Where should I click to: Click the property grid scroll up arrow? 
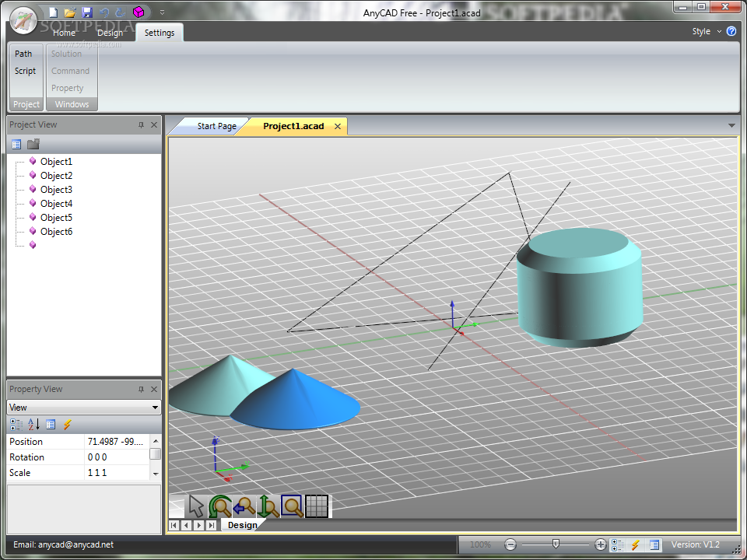[156, 440]
